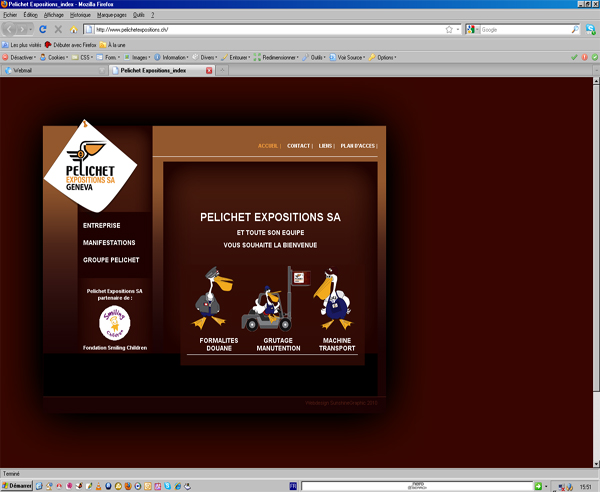Open the Images dropdown
The height and width of the screenshot is (492, 600).
137,57
